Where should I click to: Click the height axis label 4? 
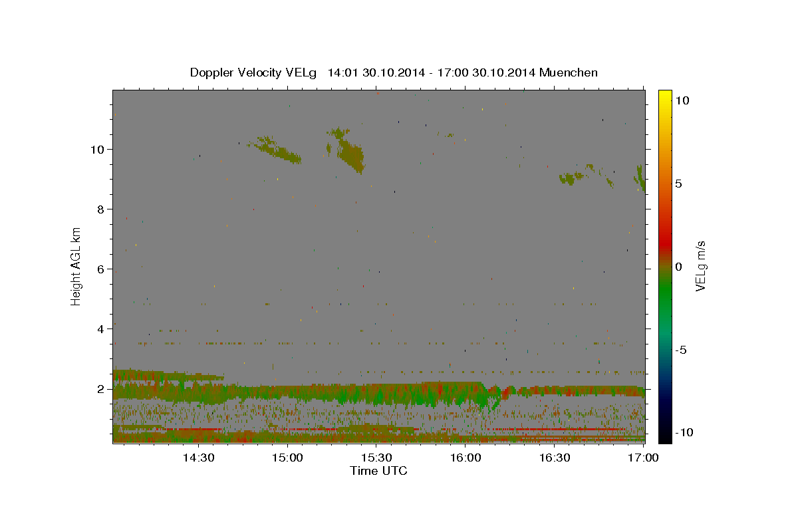click(100, 329)
